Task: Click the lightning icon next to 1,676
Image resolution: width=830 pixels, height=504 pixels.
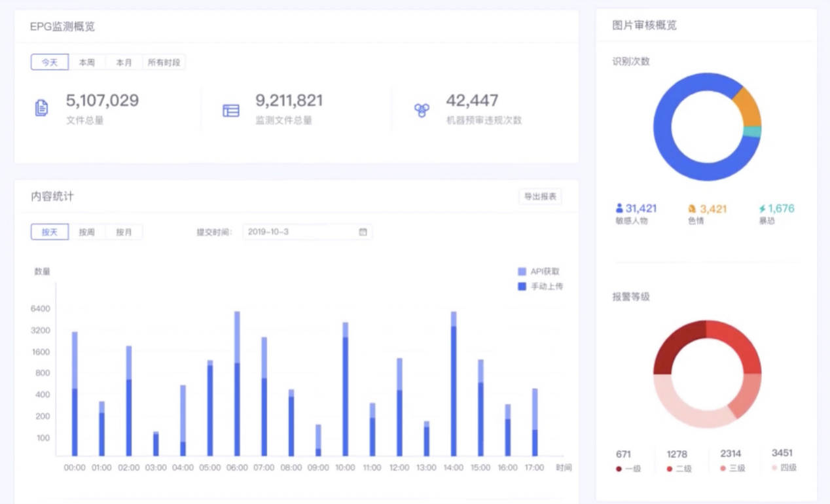Action: click(x=763, y=209)
